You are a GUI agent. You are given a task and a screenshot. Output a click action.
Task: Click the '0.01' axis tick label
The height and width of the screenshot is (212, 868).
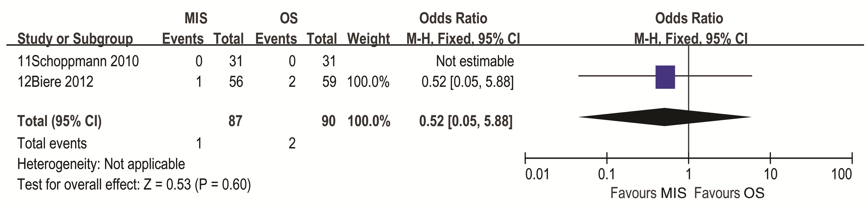537,174
